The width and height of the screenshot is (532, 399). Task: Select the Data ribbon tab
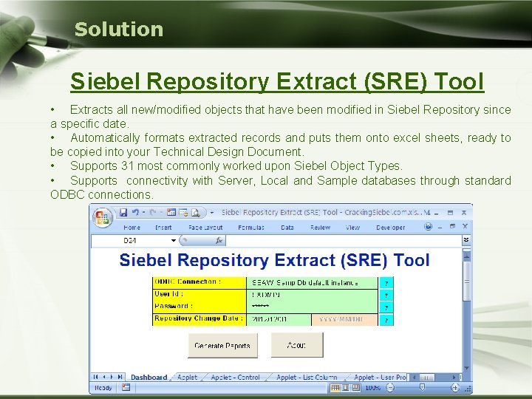pos(287,228)
